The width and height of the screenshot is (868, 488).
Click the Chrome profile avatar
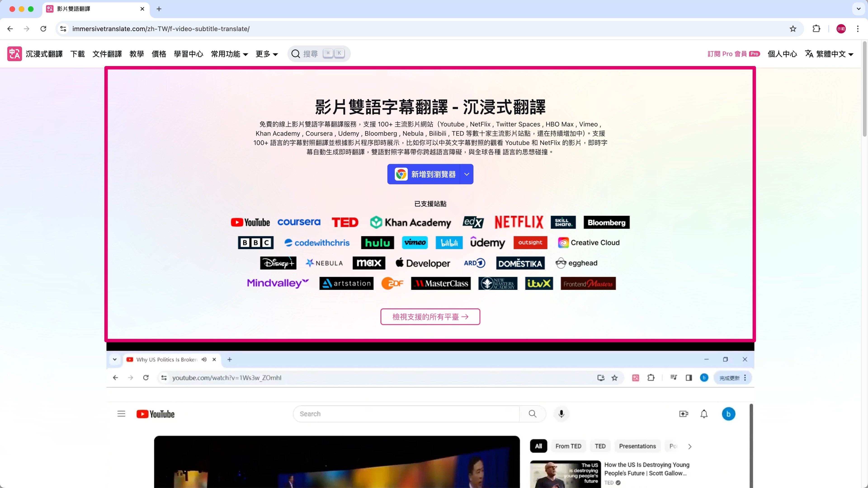(841, 29)
